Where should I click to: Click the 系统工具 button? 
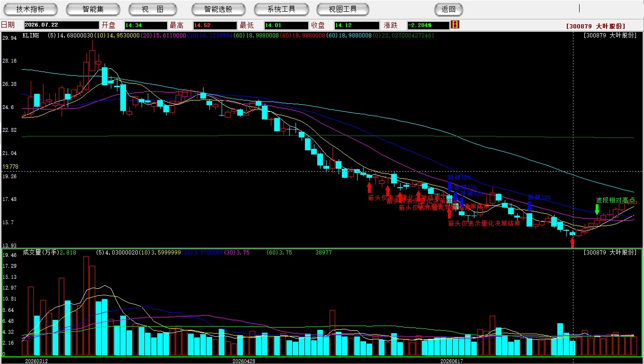point(281,9)
